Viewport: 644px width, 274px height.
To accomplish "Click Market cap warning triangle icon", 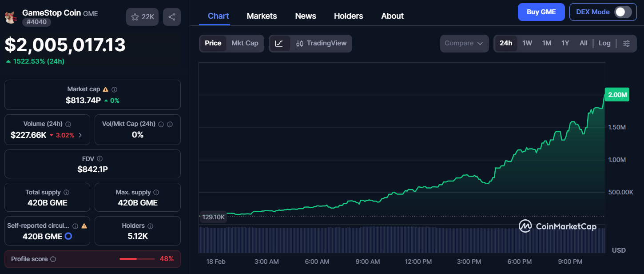I will 105,89.
